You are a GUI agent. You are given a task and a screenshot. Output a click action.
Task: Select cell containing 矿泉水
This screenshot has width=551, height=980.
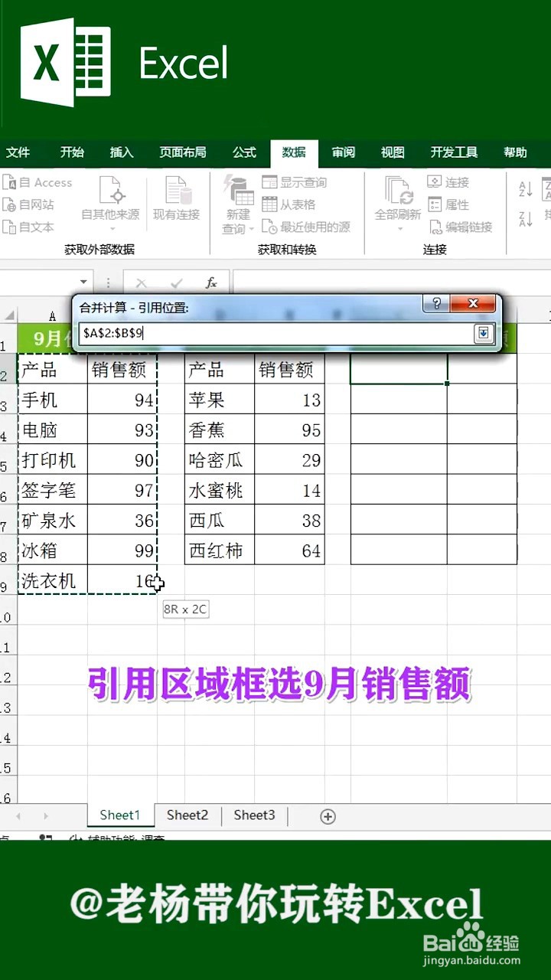52,520
